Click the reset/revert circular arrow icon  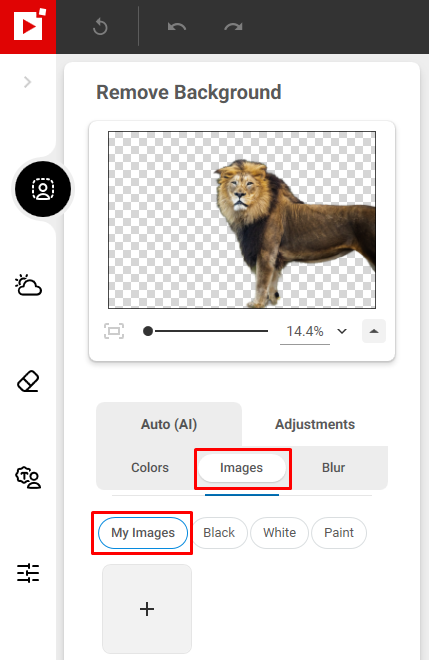(100, 27)
